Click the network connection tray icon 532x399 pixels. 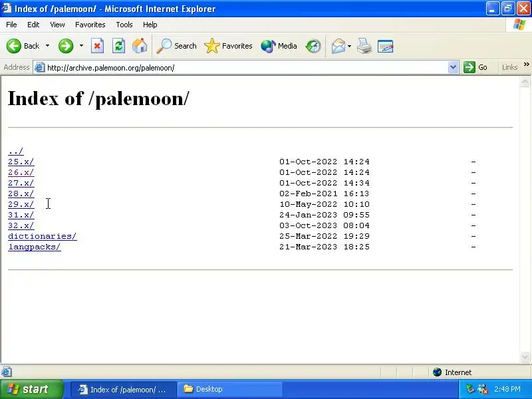(x=483, y=389)
